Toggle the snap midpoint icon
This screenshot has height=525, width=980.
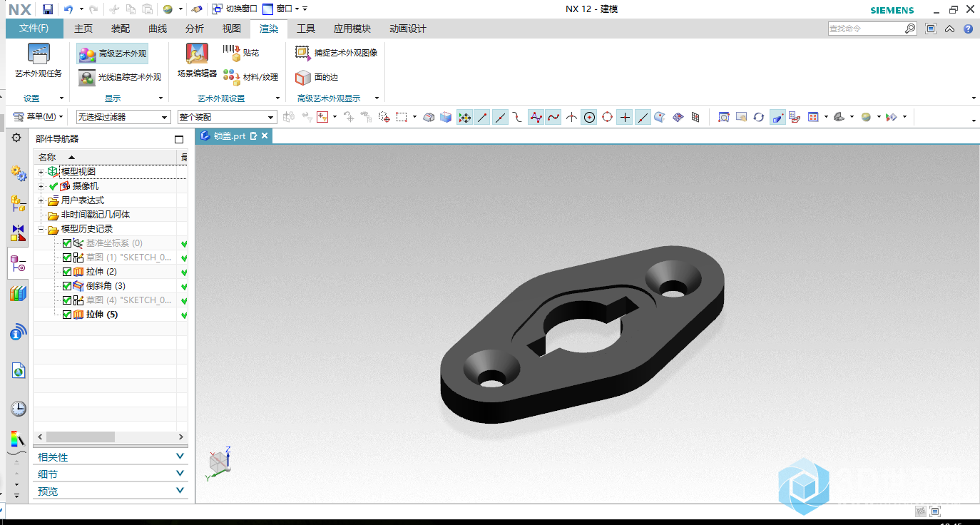(x=501, y=117)
